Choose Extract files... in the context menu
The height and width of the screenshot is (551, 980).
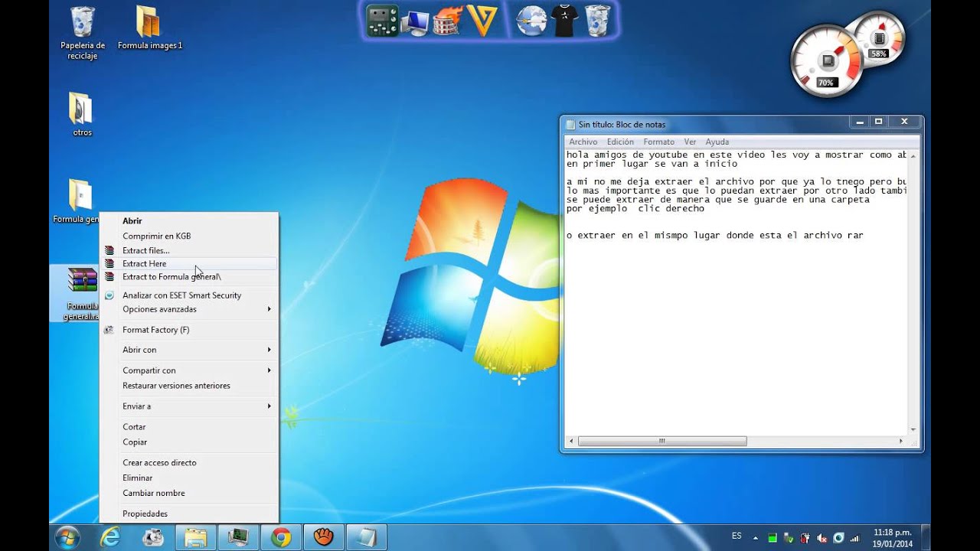tap(189, 250)
